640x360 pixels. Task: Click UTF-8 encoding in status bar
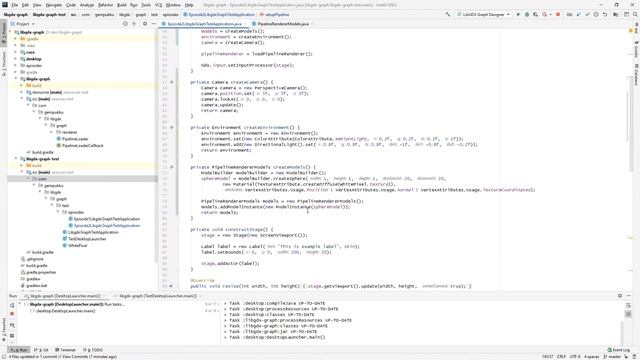tap(575, 357)
